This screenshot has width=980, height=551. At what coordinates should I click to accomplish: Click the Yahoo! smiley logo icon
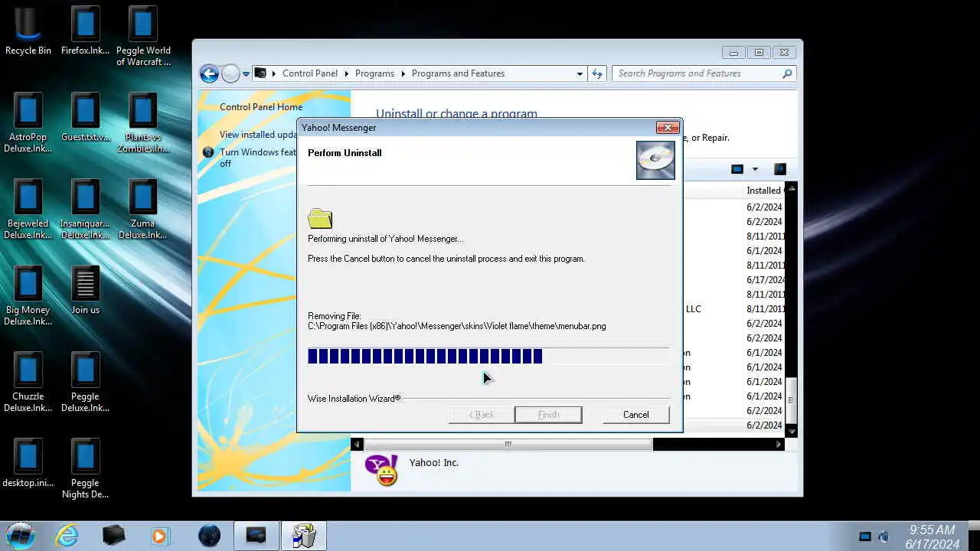(381, 470)
